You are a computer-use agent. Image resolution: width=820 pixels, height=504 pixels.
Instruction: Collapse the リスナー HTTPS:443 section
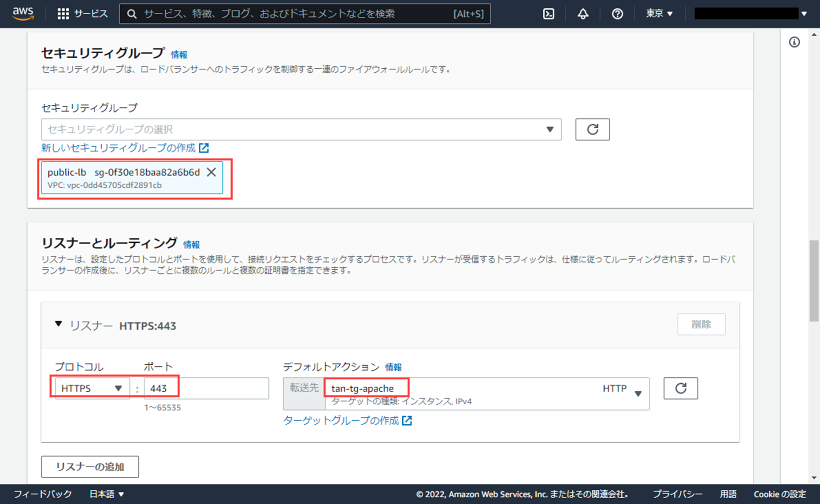pyautogui.click(x=58, y=325)
